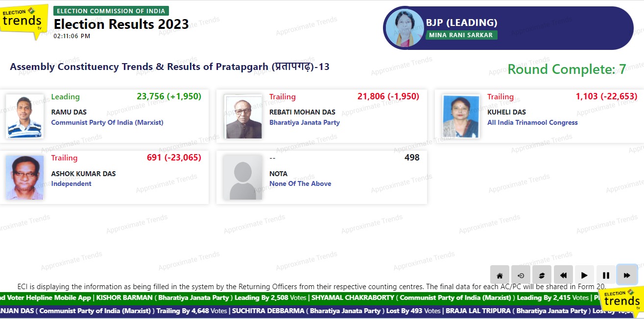Click the green Leading status of Ramu Das

tap(65, 97)
